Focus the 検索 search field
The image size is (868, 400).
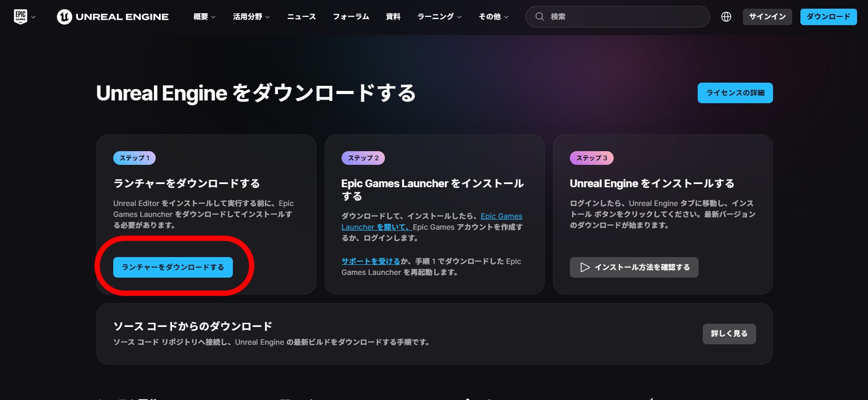pos(617,17)
